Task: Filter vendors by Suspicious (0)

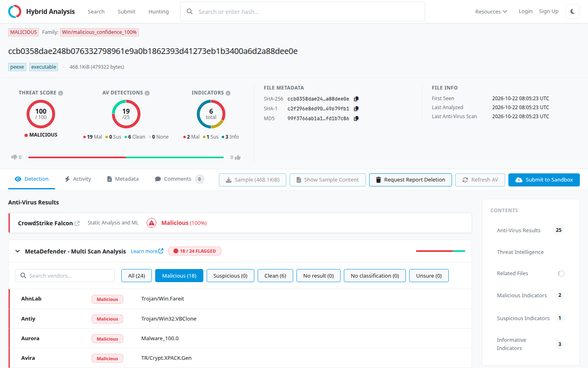Action: (x=230, y=276)
